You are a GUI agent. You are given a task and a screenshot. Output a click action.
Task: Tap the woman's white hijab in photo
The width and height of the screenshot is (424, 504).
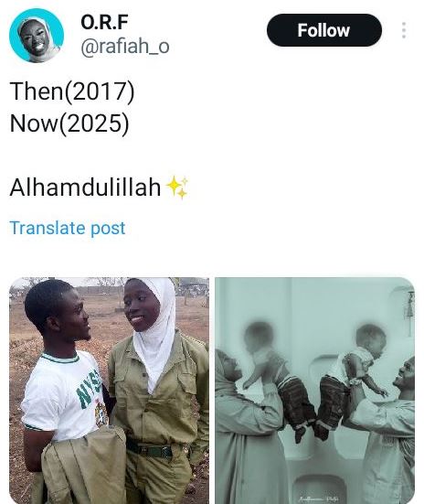(x=155, y=331)
